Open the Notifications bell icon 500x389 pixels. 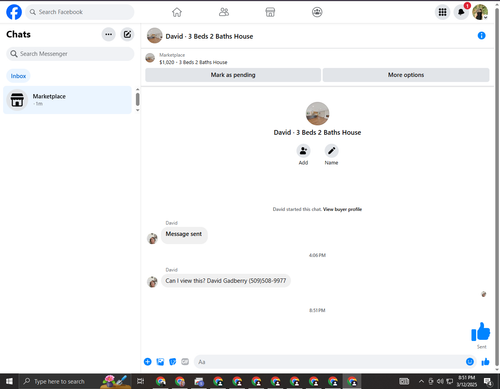[461, 12]
